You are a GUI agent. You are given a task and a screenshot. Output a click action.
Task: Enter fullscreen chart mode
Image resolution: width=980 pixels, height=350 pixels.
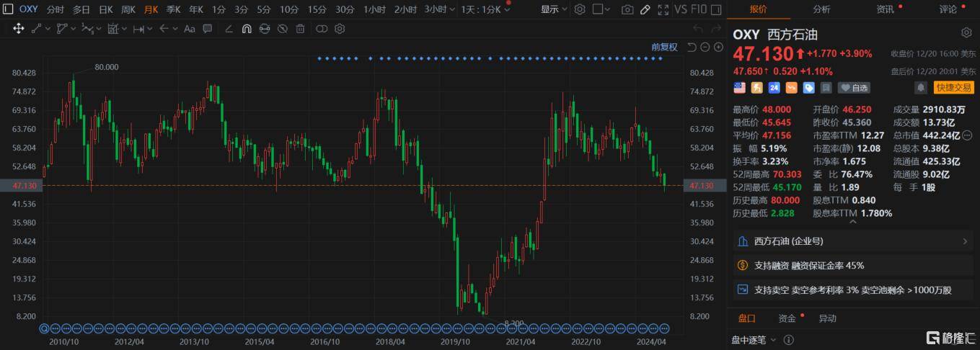663,9
